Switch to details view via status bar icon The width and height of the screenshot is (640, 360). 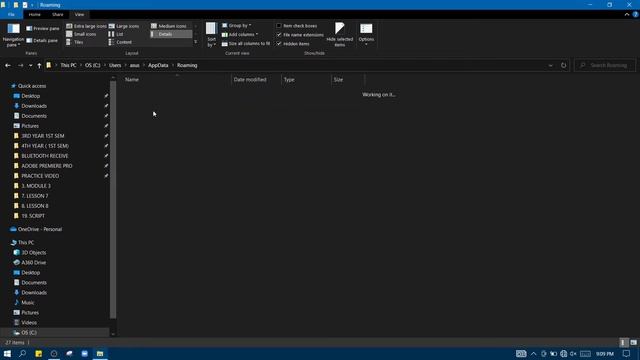click(623, 342)
